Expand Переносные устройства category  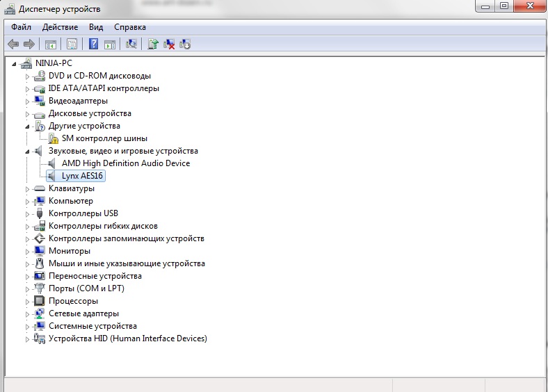(27, 277)
